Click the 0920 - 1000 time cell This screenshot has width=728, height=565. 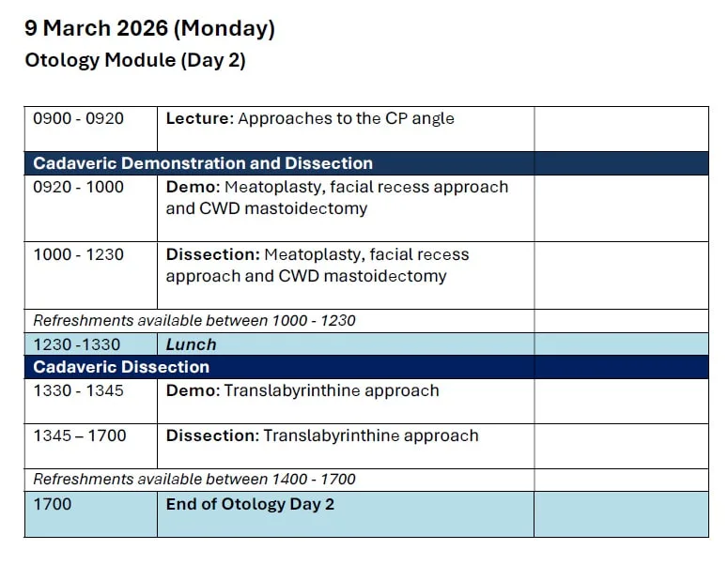click(x=90, y=208)
